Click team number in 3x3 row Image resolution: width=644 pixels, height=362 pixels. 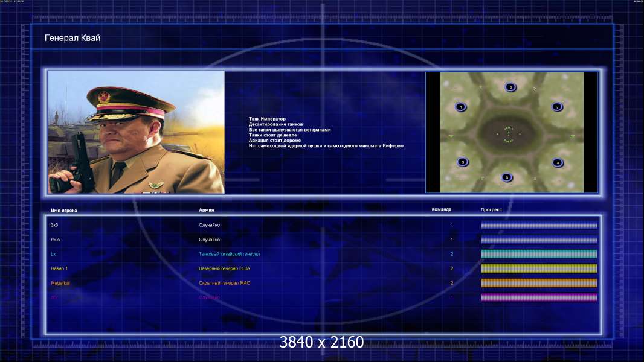tap(452, 225)
